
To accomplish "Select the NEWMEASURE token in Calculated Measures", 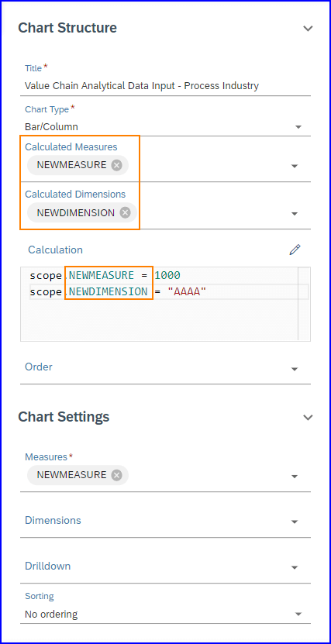I will click(71, 165).
